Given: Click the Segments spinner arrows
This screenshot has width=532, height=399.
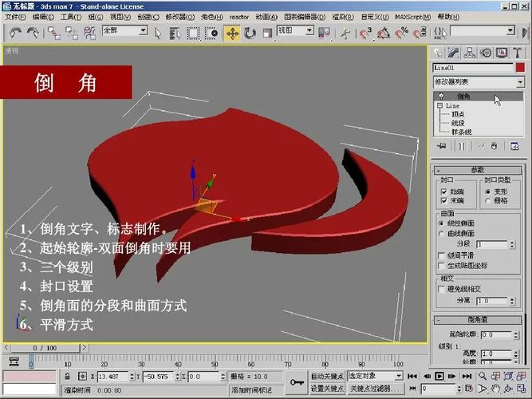Looking at the screenshot, I should 512,244.
